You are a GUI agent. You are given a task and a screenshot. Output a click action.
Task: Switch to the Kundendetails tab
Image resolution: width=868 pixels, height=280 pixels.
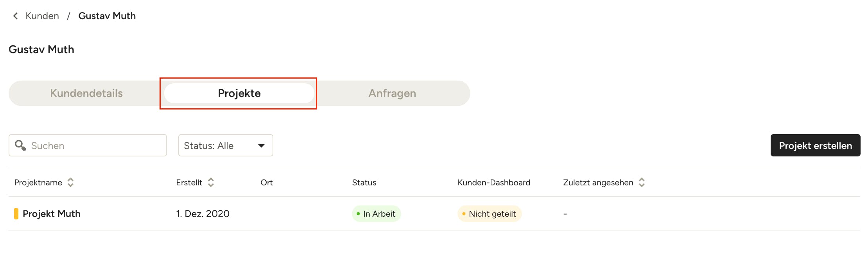tap(86, 93)
